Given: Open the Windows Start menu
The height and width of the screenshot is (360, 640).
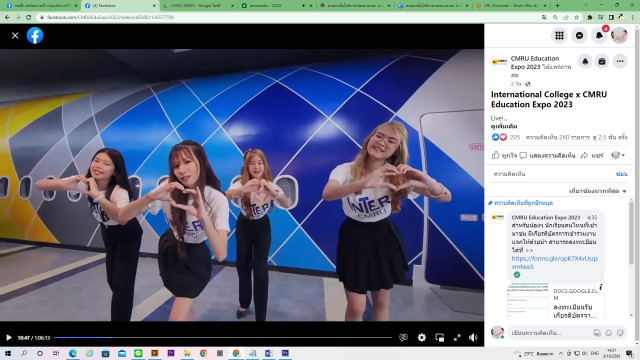Looking at the screenshot, I should pyautogui.click(x=8, y=353).
